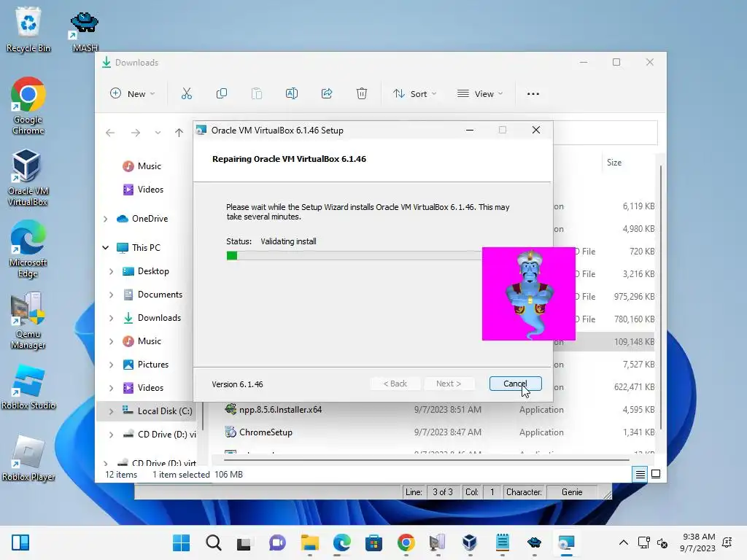Select Downloads in the navigation tree
Image resolution: width=747 pixels, height=560 pixels.
(152, 318)
